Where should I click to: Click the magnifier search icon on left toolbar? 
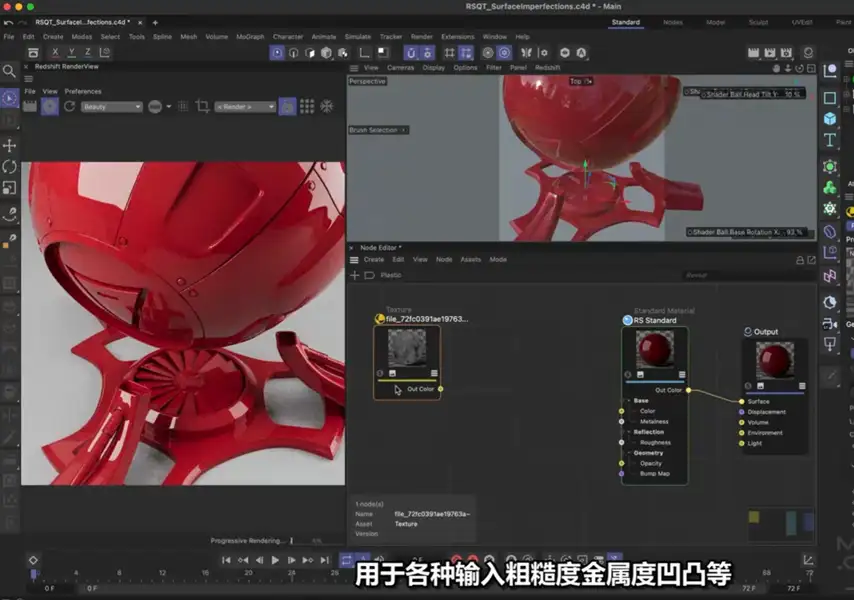[x=10, y=71]
